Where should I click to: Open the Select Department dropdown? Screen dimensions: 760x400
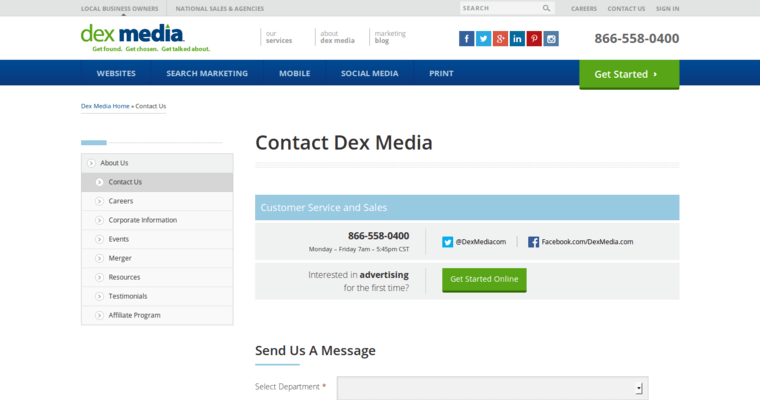pyautogui.click(x=492, y=388)
